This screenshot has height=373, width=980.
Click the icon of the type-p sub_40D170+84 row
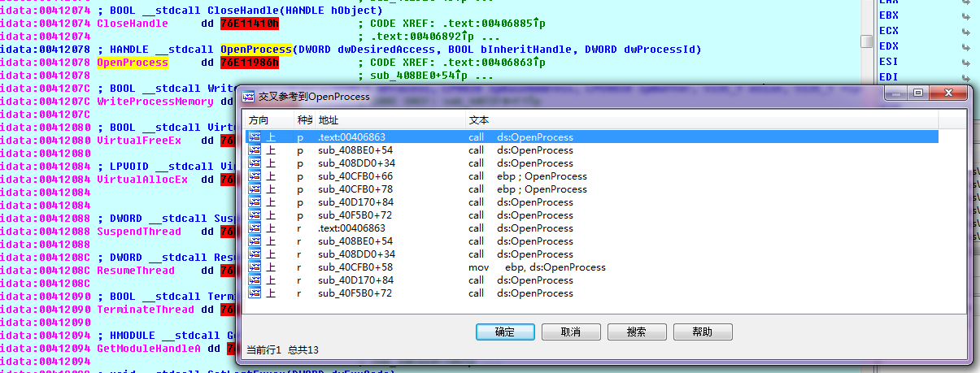tap(255, 202)
